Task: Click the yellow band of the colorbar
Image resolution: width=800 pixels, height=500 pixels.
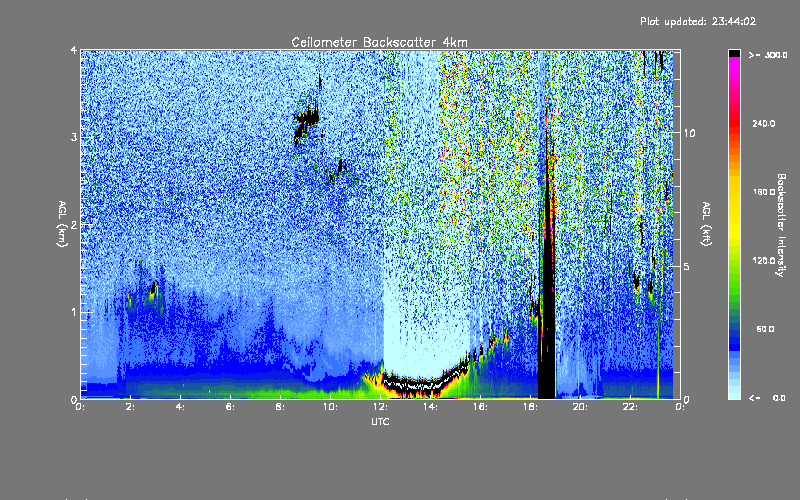Action: pos(734,209)
